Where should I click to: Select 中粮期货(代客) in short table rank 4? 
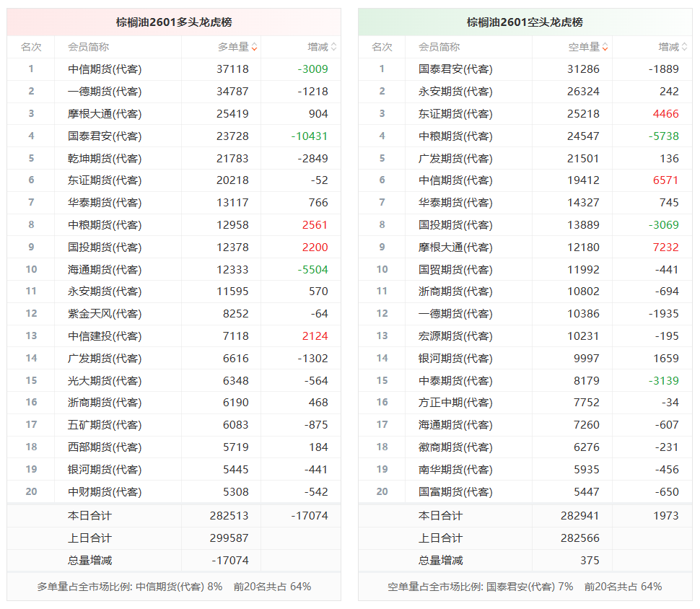[456, 136]
